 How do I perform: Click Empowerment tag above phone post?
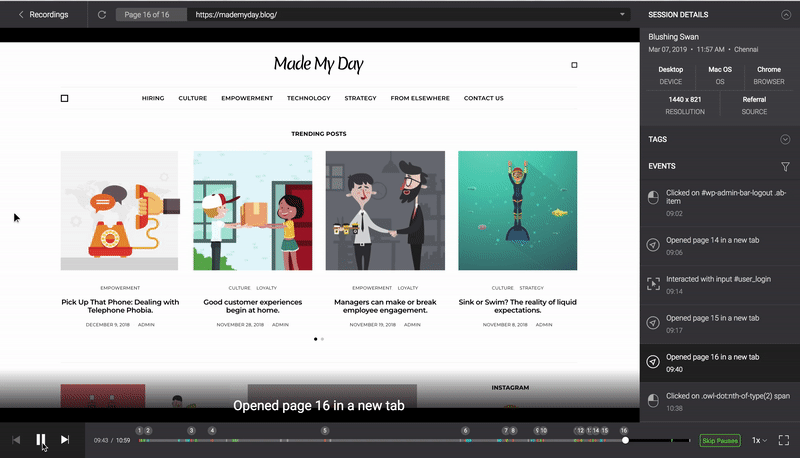click(120, 288)
